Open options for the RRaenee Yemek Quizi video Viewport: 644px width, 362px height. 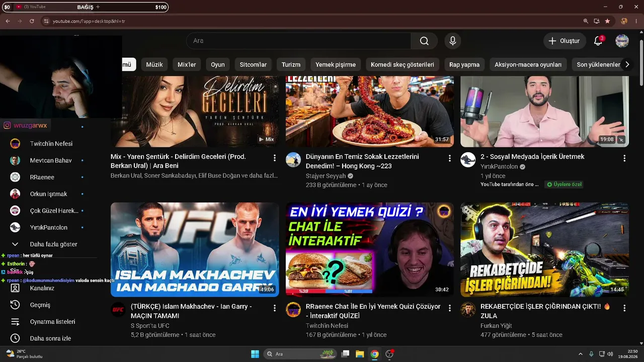pyautogui.click(x=449, y=308)
